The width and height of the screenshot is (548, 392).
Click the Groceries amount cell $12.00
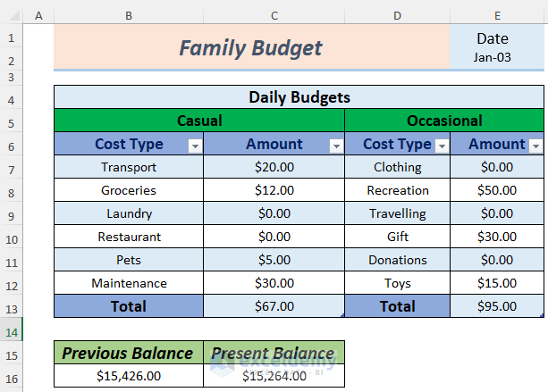click(x=274, y=190)
